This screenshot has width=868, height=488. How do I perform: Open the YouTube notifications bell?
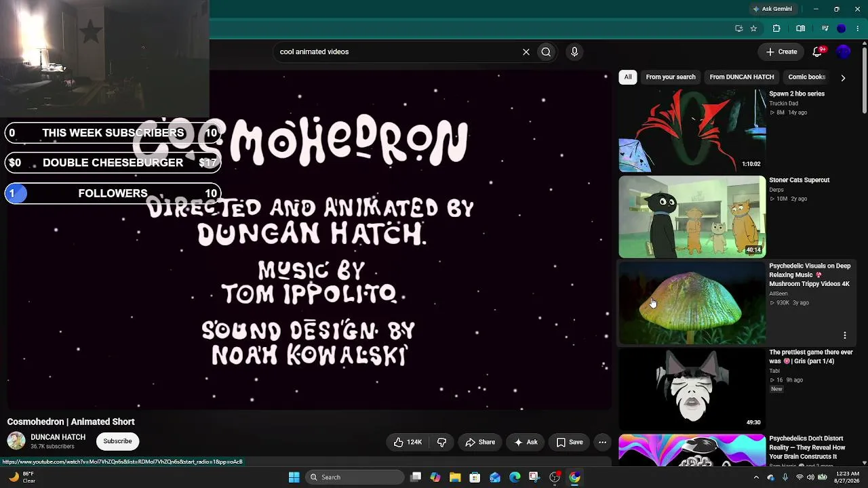pyautogui.click(x=817, y=52)
